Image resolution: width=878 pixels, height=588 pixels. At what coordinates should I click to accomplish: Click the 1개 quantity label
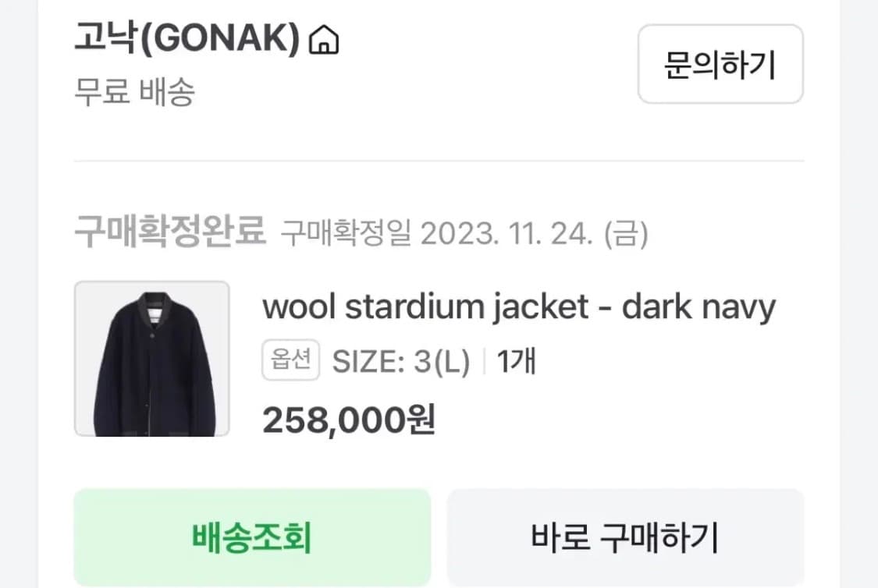(x=517, y=361)
